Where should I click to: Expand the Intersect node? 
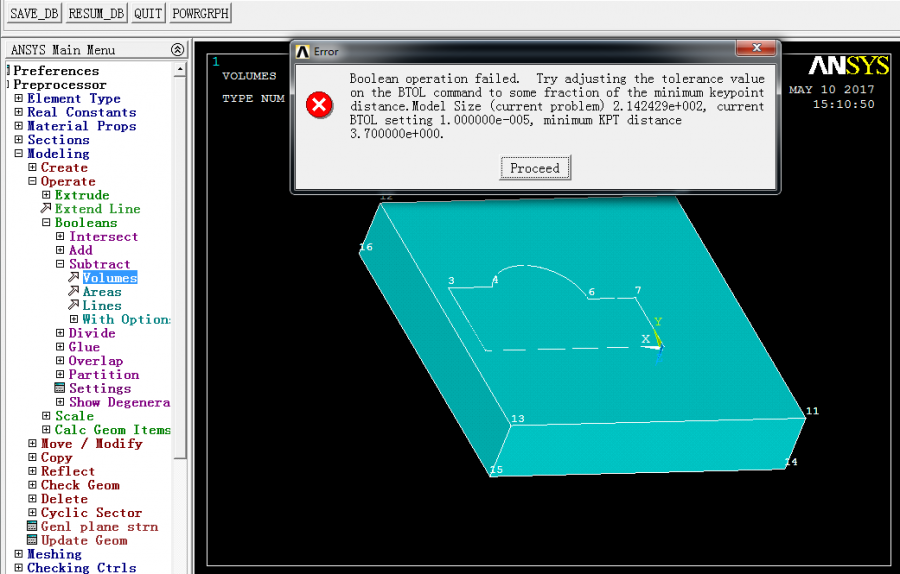(x=60, y=236)
